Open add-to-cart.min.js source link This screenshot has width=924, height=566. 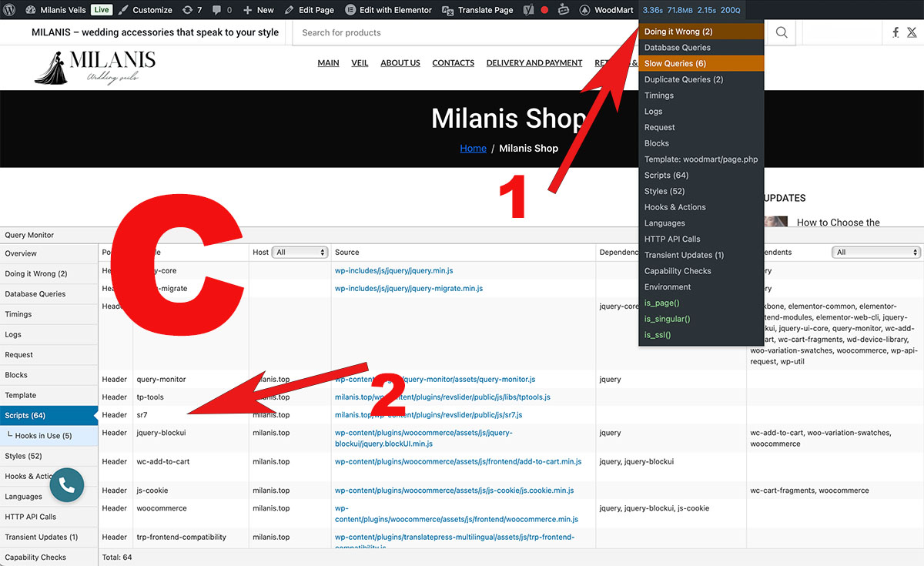(x=458, y=461)
